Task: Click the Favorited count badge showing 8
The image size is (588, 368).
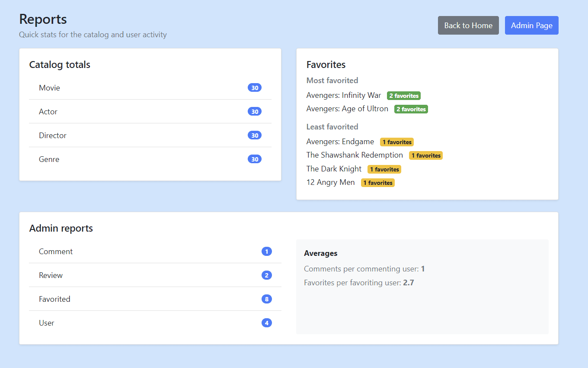Action: coord(267,299)
